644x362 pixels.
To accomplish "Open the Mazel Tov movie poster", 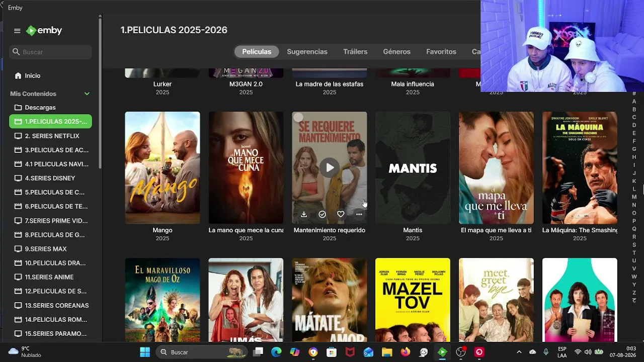I will (413, 300).
